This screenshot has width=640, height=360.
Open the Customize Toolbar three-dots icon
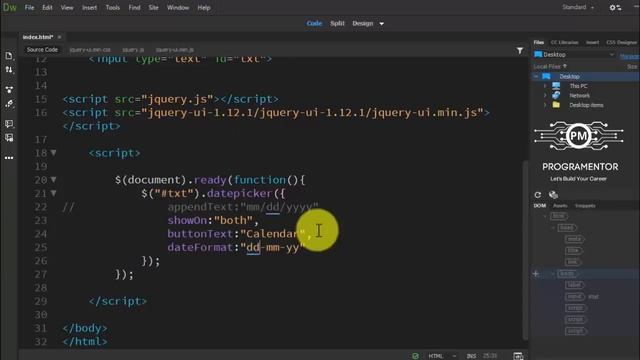coord(9,158)
